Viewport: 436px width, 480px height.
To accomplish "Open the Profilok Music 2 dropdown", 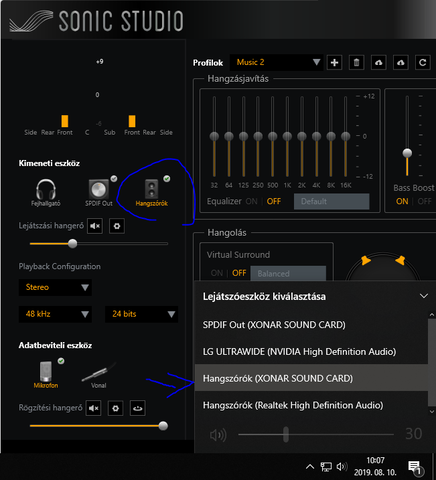I will [277, 62].
